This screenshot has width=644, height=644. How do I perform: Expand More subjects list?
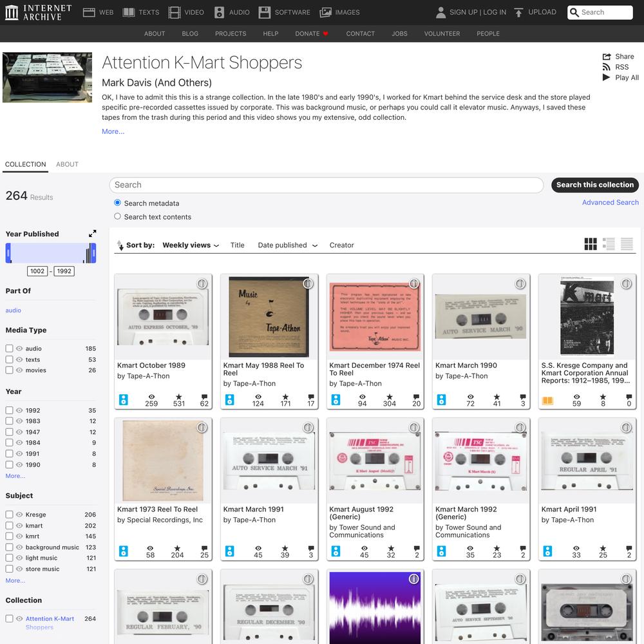15,580
